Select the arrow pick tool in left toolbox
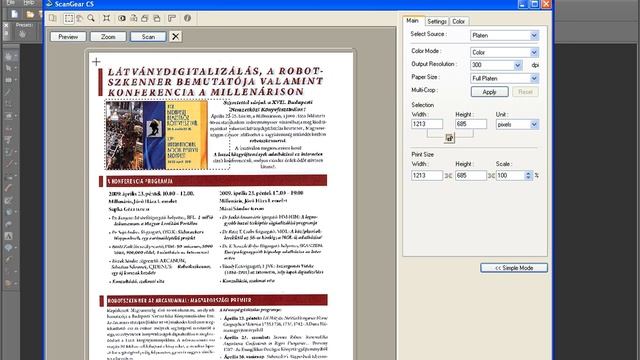The width and height of the screenshot is (640, 360). click(8, 68)
